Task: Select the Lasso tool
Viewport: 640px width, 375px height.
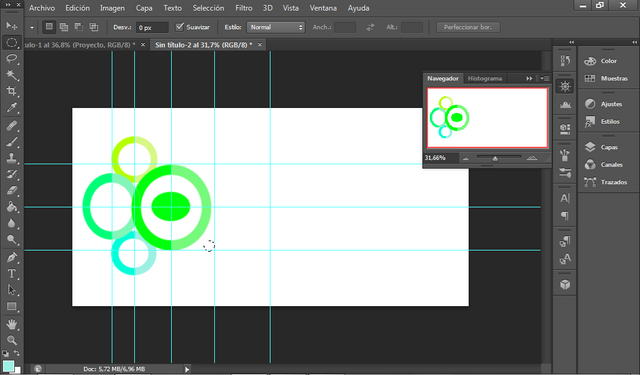Action: [x=11, y=58]
